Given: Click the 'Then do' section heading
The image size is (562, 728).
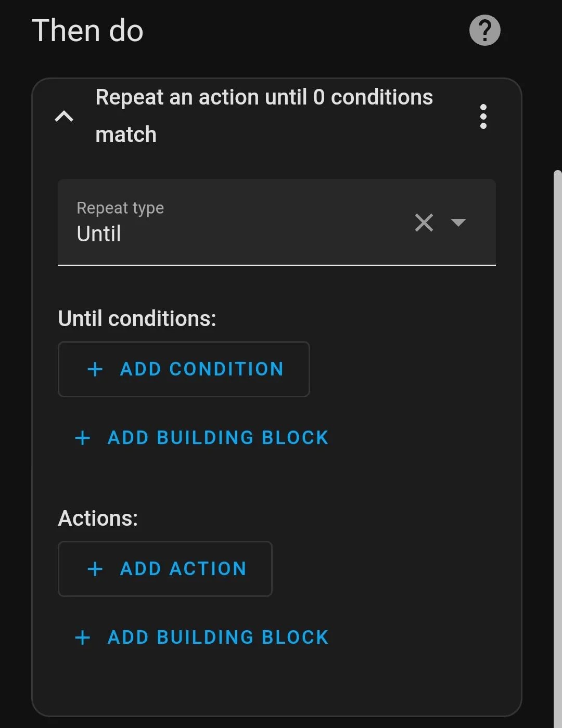Looking at the screenshot, I should (x=87, y=30).
